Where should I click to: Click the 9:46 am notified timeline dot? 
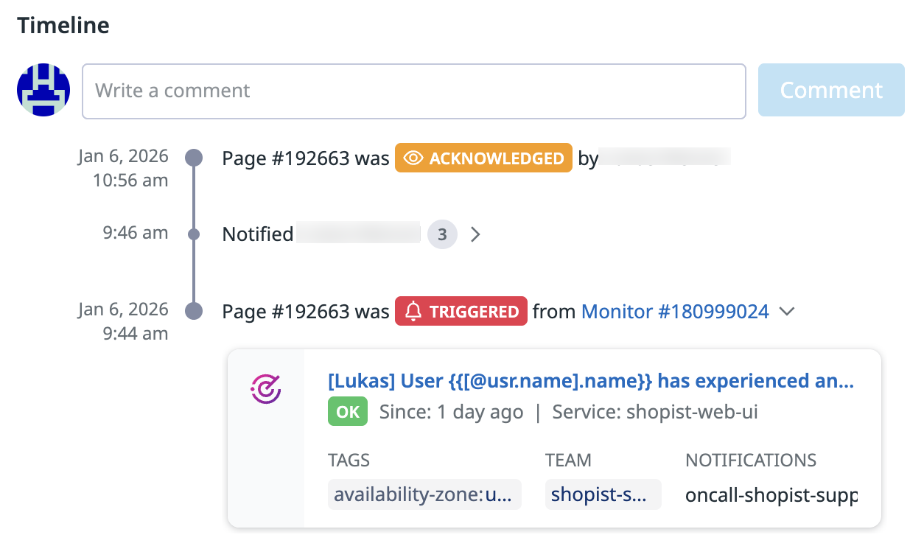click(x=194, y=234)
